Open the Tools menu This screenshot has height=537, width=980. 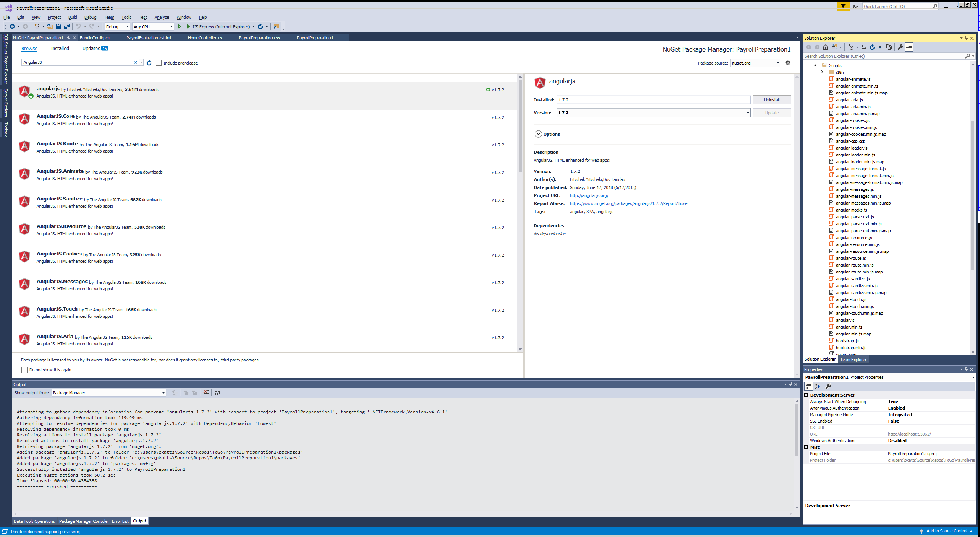(126, 17)
